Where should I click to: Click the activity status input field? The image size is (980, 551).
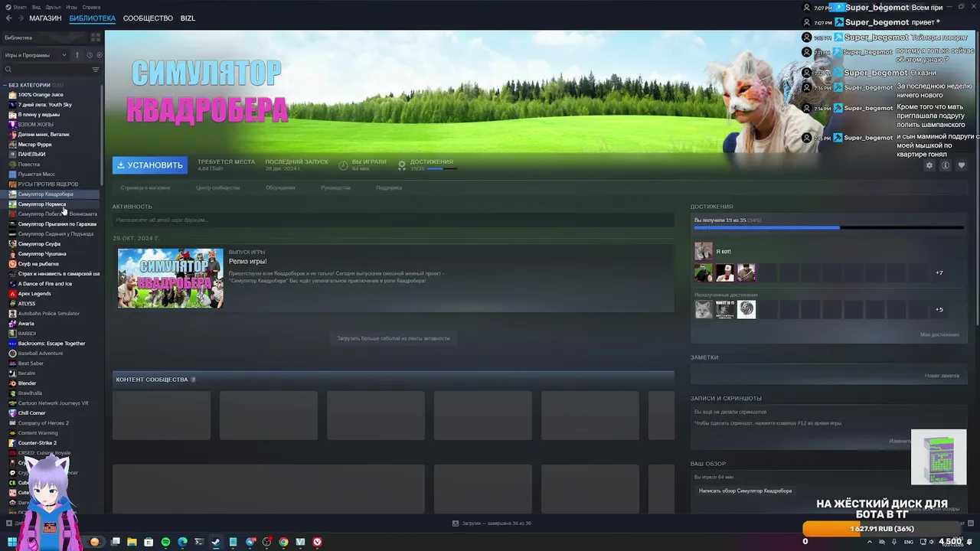click(393, 220)
